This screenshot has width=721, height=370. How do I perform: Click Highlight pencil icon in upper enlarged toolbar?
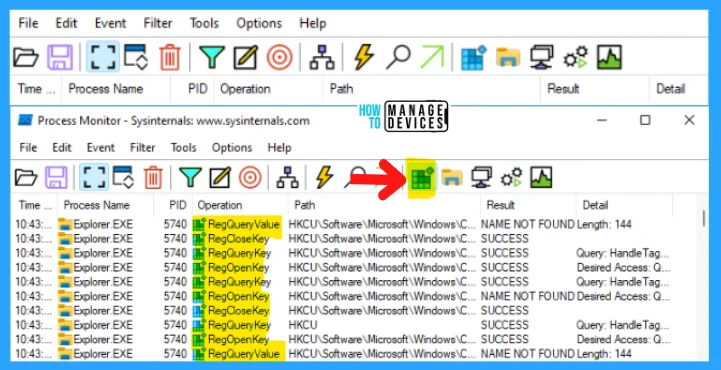click(x=246, y=58)
